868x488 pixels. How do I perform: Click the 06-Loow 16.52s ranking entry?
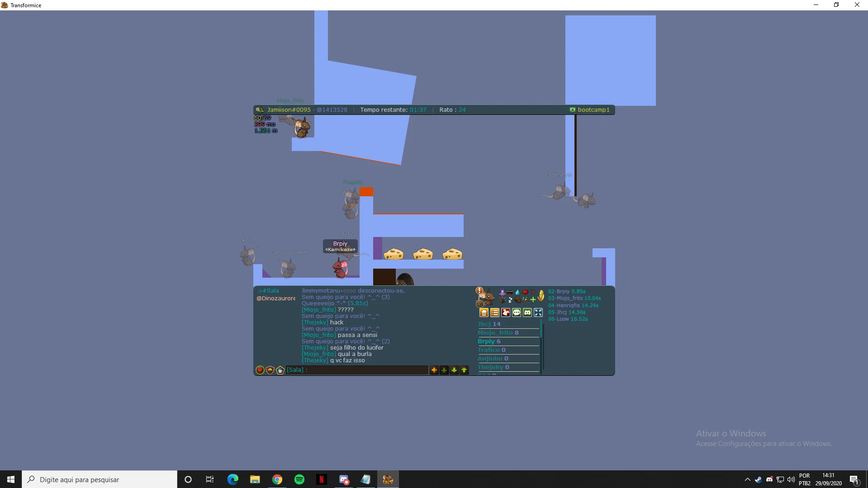(x=568, y=319)
